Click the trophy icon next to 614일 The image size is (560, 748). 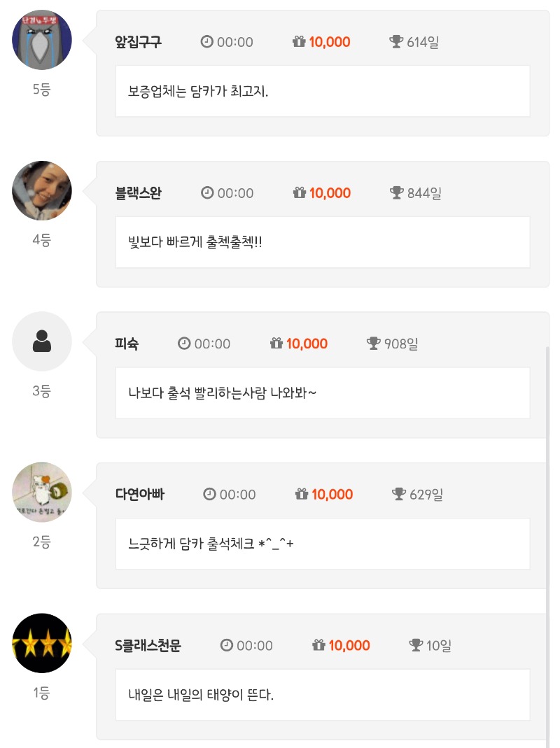tap(397, 42)
